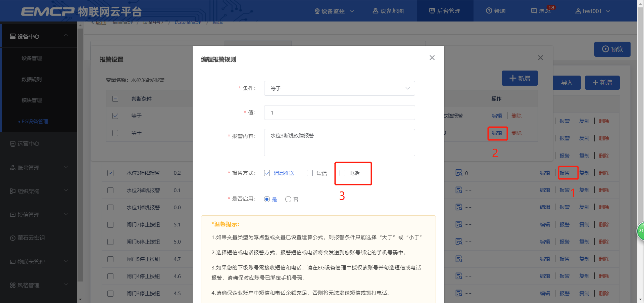The width and height of the screenshot is (644, 303).
Task: Click the 预览 button
Action: [612, 49]
